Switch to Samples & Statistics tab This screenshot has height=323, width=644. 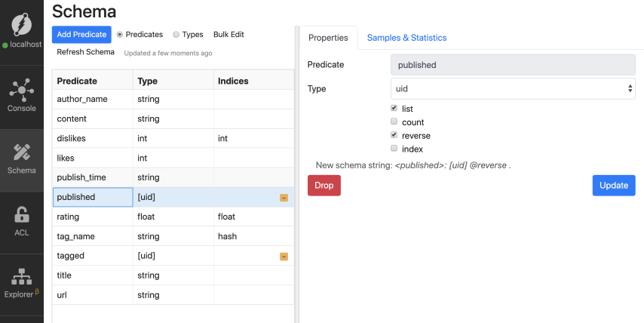tap(406, 38)
